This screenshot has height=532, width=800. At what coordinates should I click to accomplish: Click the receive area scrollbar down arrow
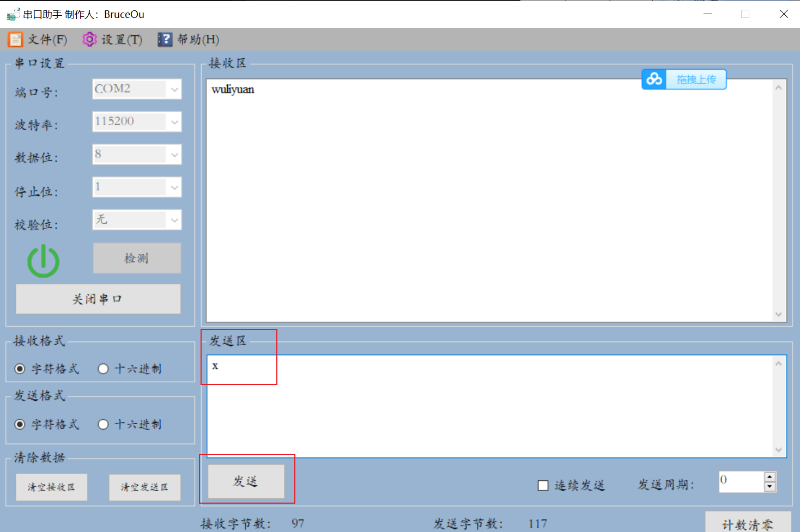coord(779,314)
